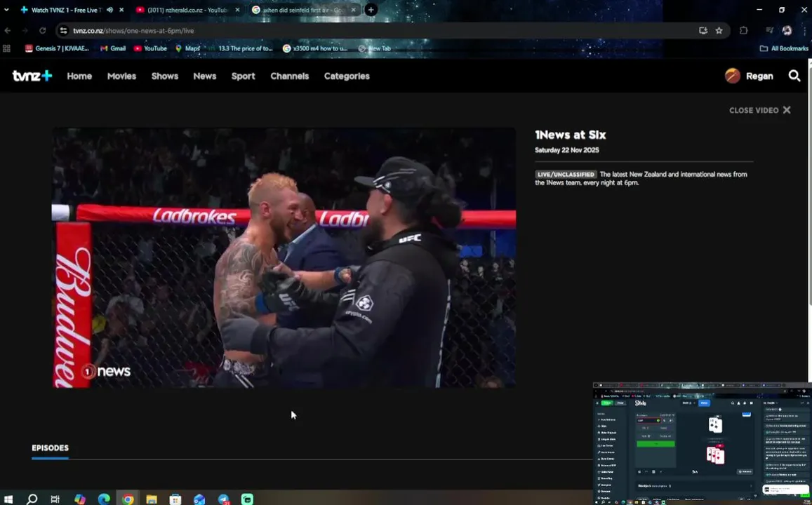
Task: Switch to the nzherald.co.nz YouTube tab
Action: point(189,10)
